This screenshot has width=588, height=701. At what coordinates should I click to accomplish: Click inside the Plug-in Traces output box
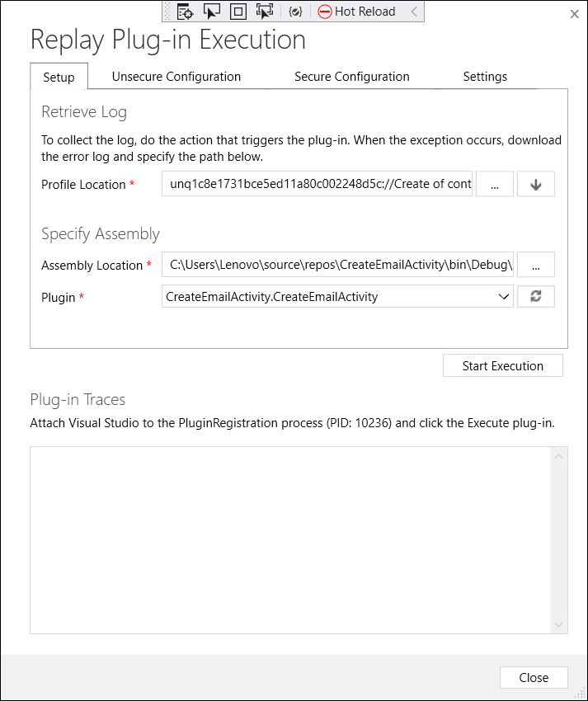pyautogui.click(x=289, y=540)
